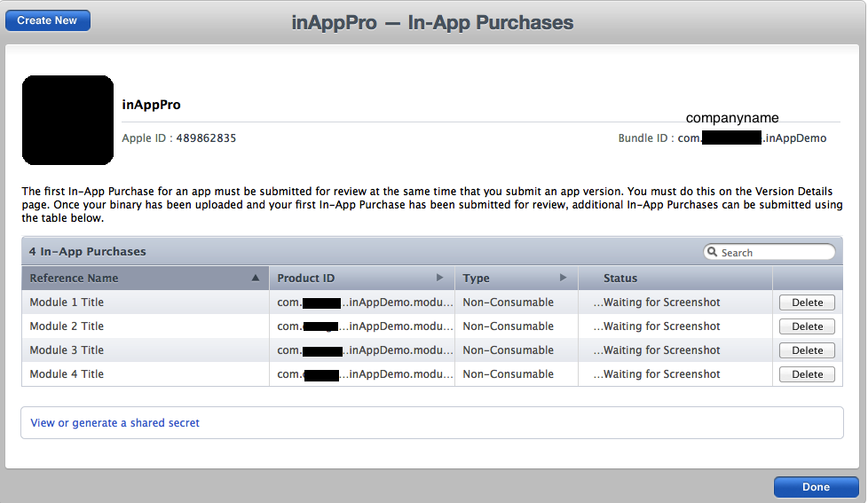Click Product ID cell of Module 4 Title
The image size is (868, 503).
coord(364,374)
